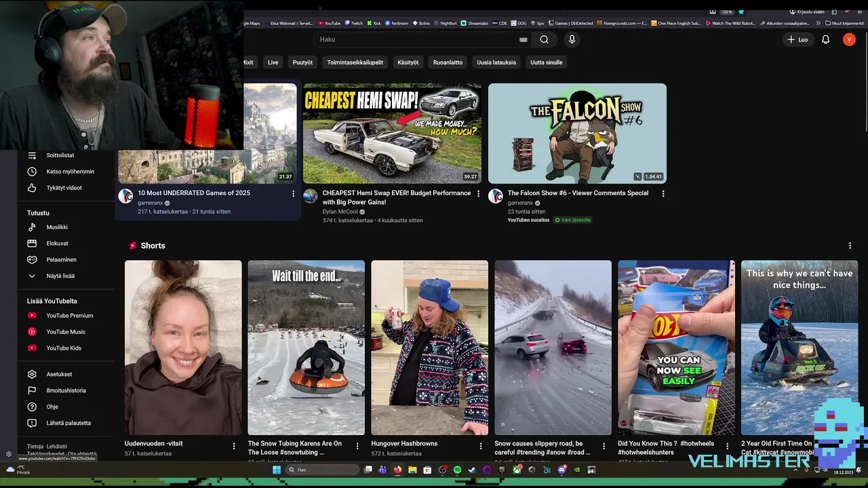868x488 pixels.
Task: Open Steam from taskbar
Action: [x=472, y=470]
